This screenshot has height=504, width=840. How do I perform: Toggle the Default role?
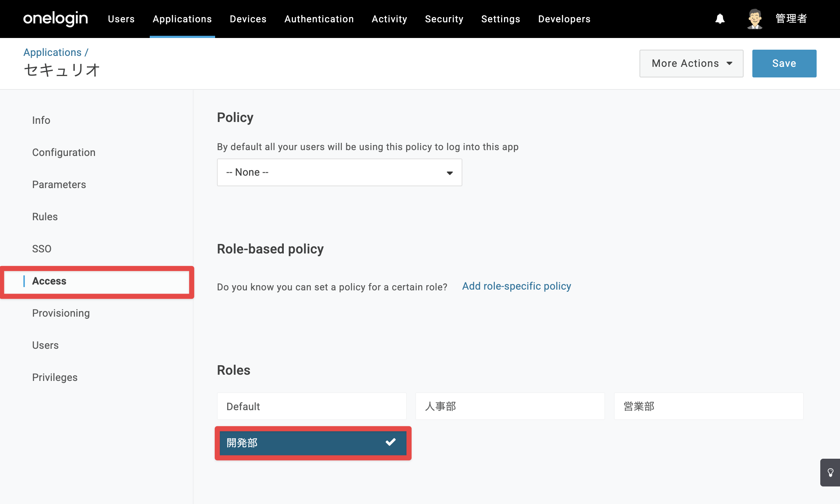(312, 406)
